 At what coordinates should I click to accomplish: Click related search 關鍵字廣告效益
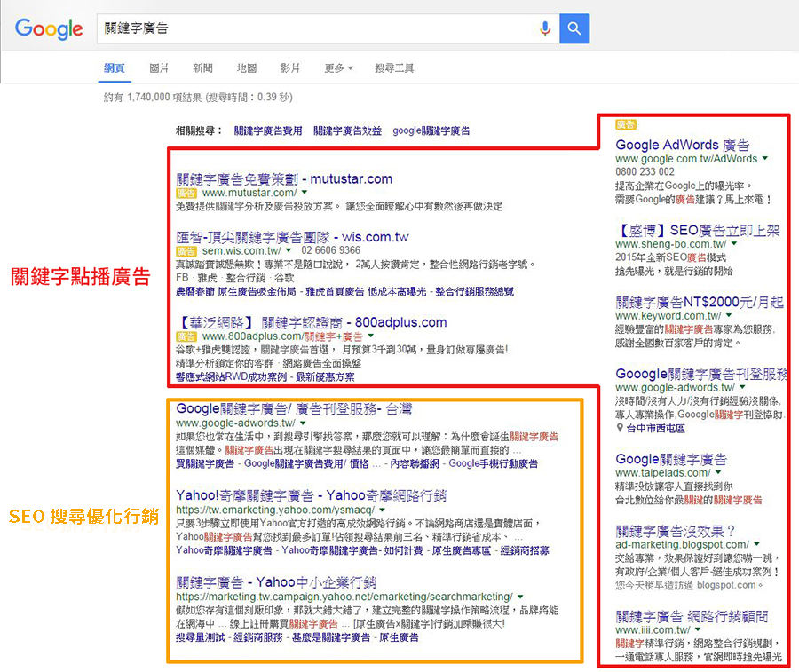pyautogui.click(x=347, y=130)
